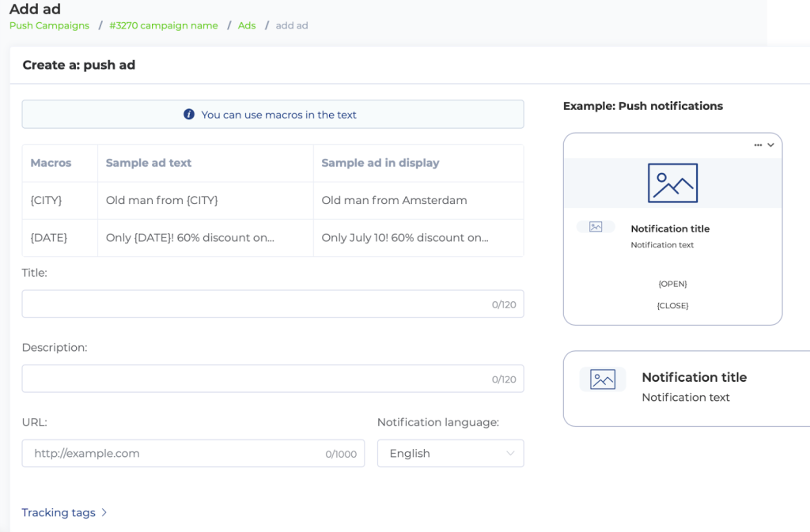Click the 'Notification language:' label
The image size is (810, 532).
pyautogui.click(x=438, y=422)
